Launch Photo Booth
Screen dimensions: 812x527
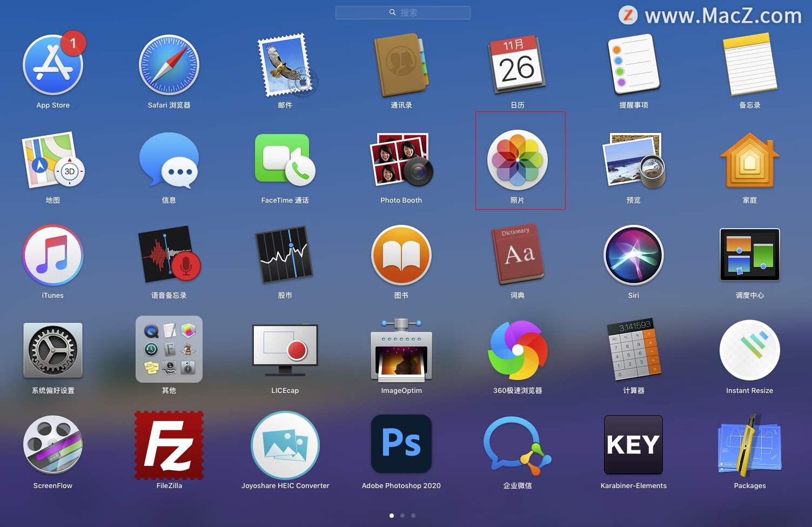pyautogui.click(x=401, y=160)
